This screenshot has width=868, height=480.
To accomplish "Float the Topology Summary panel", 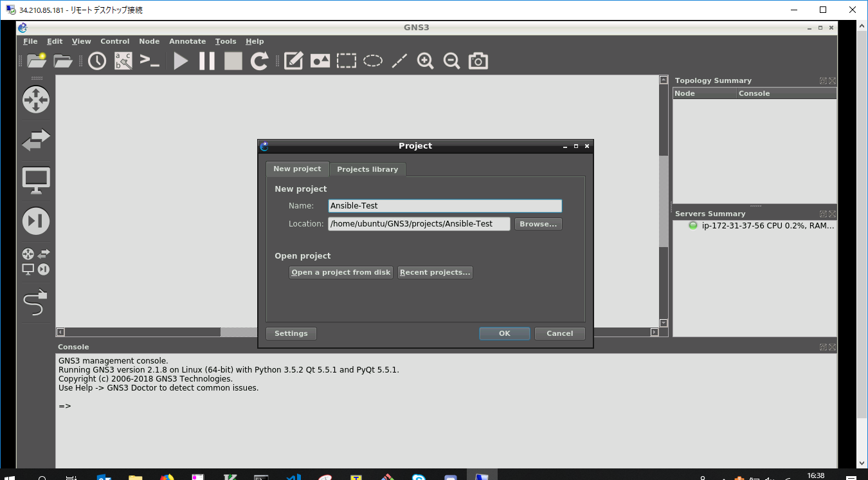I will pyautogui.click(x=823, y=81).
